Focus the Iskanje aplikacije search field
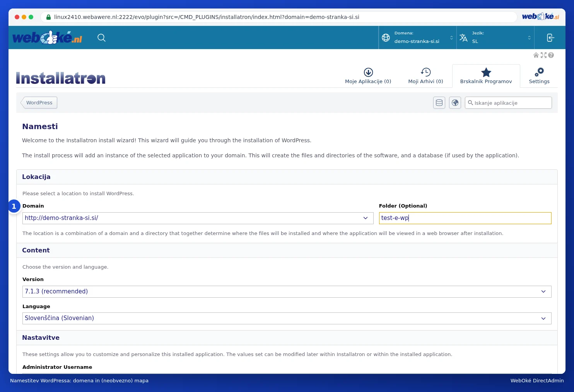The width and height of the screenshot is (574, 392). 508,103
